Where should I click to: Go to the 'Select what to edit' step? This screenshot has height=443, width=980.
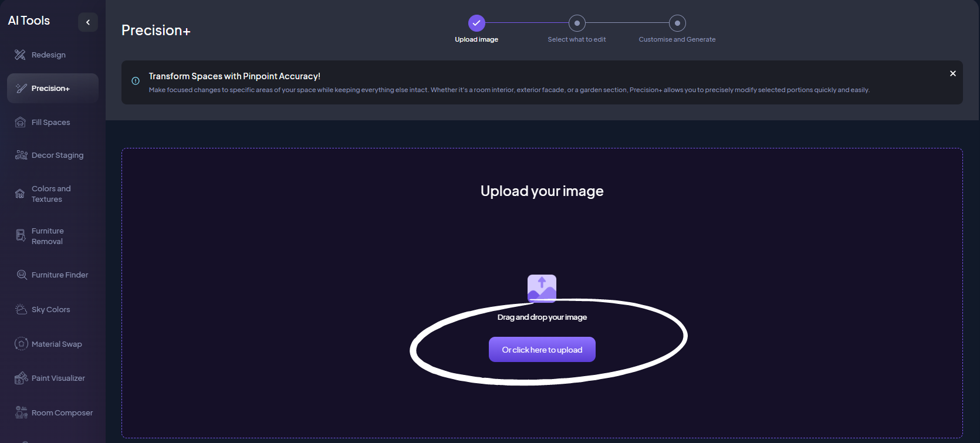(x=577, y=23)
